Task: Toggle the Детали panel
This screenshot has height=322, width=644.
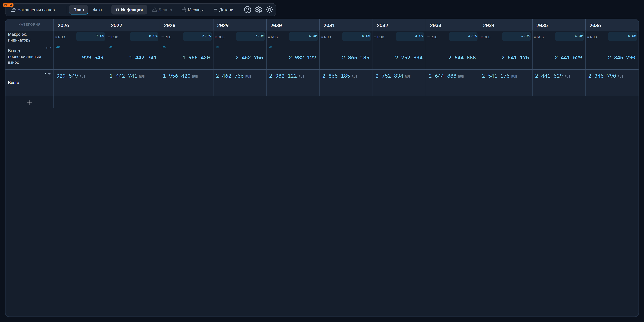Action: tap(223, 10)
